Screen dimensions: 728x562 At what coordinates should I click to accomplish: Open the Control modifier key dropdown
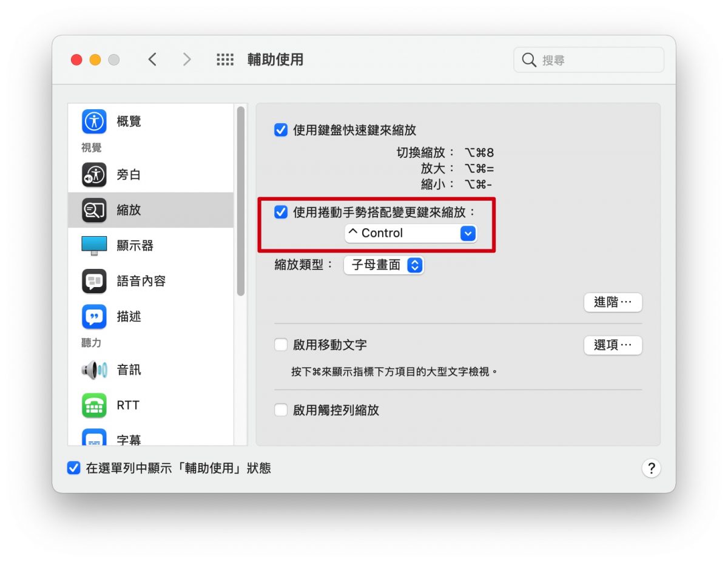tap(411, 233)
